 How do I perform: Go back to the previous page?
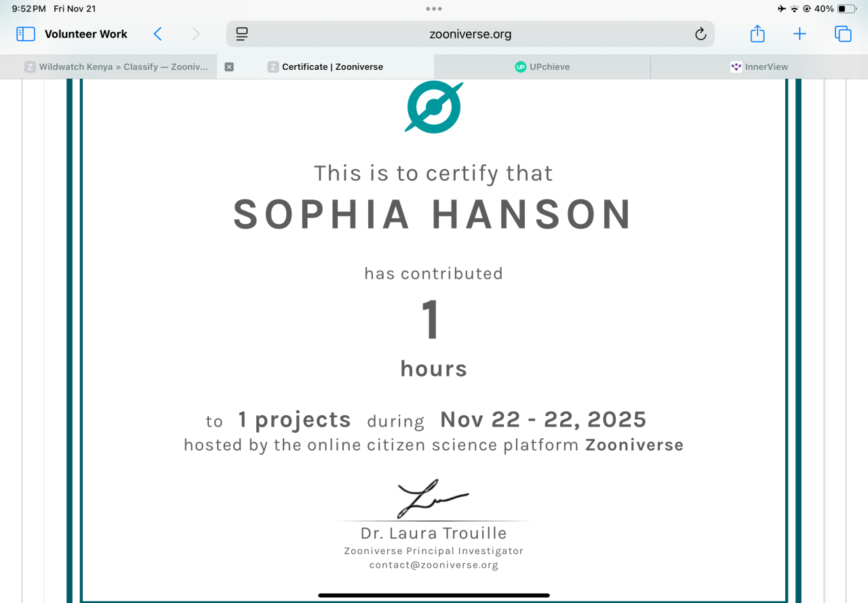pos(157,34)
